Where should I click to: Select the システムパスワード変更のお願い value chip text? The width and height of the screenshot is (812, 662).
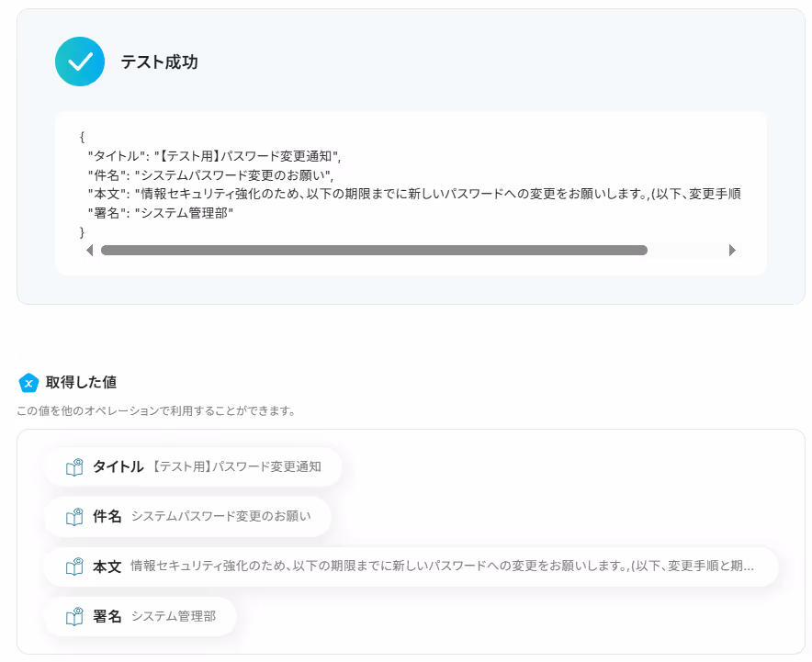[221, 517]
